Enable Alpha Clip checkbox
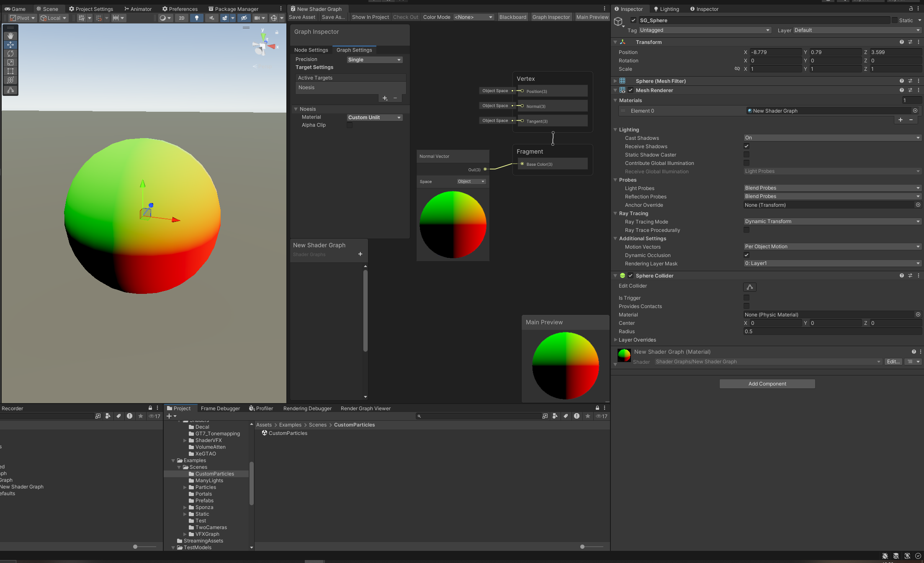924x563 pixels. [350, 125]
